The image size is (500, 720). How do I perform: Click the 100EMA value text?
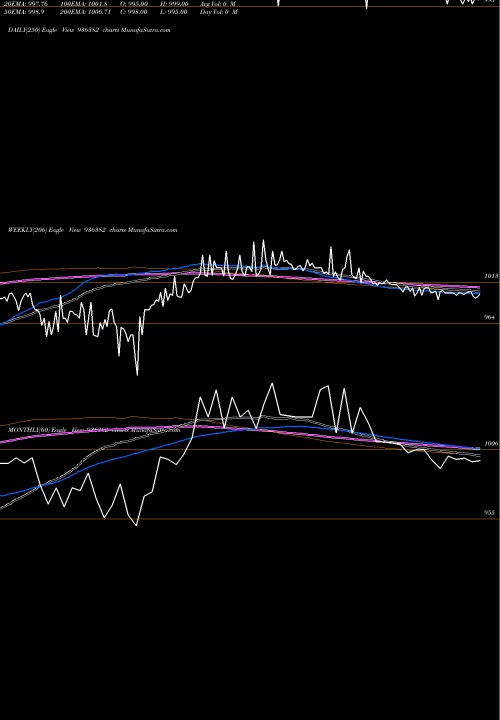pyautogui.click(x=84, y=3)
